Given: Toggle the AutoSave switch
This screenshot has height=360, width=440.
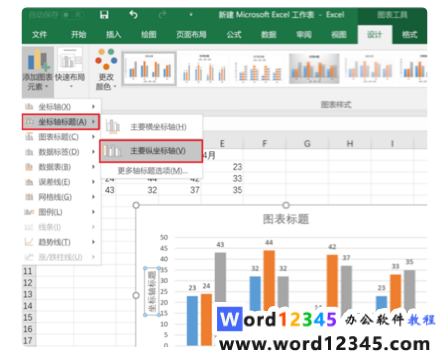Looking at the screenshot, I should pos(72,15).
